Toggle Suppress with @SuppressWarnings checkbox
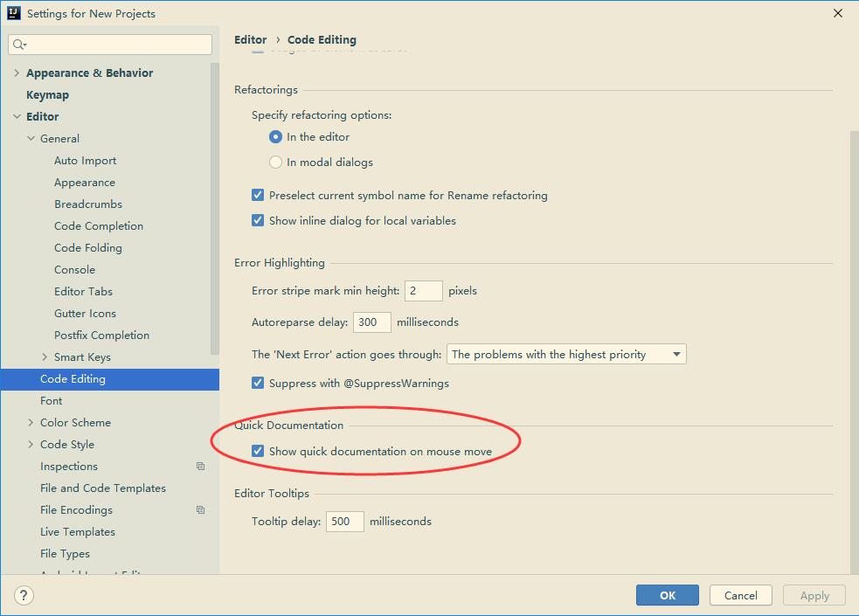 point(258,383)
